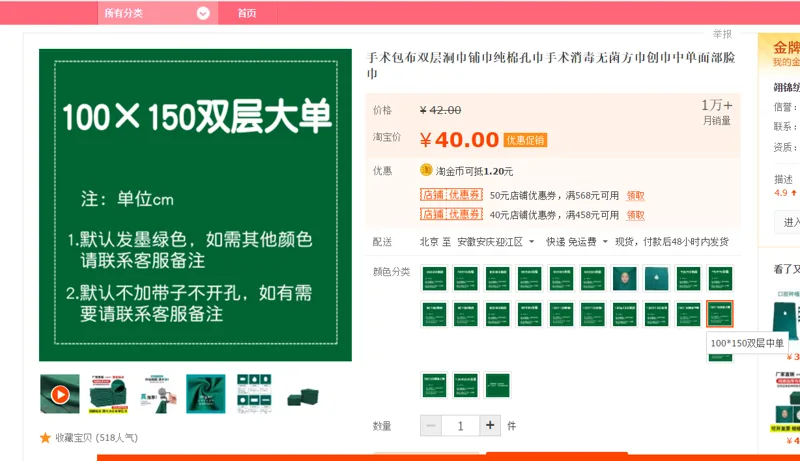The height and width of the screenshot is (461, 800).
Task: View the swirled teal fabric thumbnail
Action: [206, 394]
